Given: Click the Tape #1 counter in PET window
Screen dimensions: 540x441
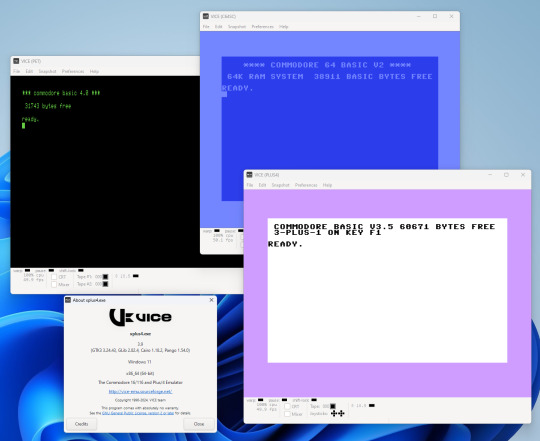Looking at the screenshot, I should coord(98,277).
